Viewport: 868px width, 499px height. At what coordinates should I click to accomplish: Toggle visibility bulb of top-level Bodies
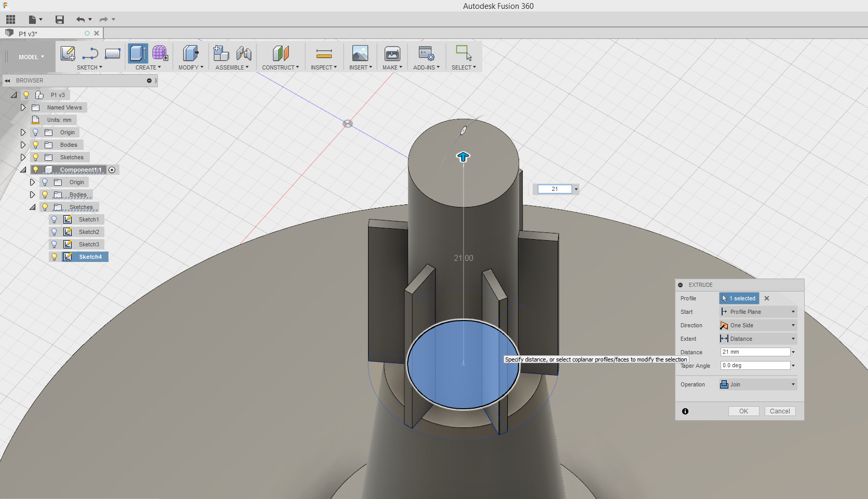(35, 145)
